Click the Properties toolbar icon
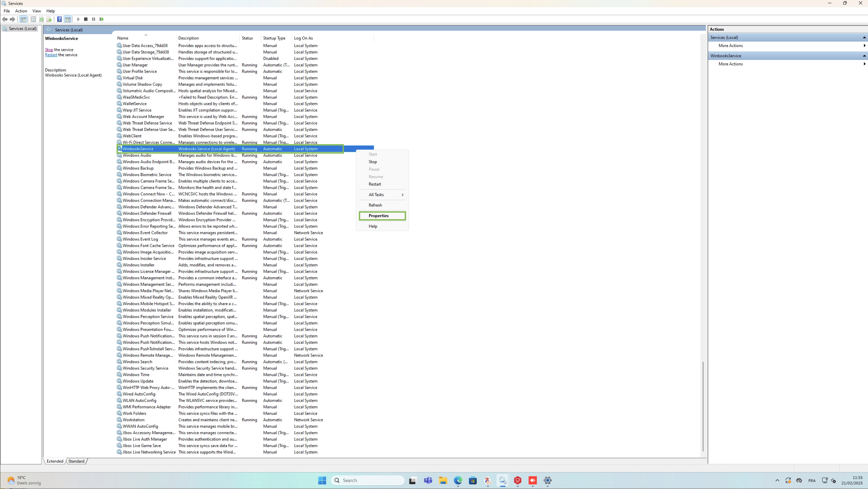This screenshot has height=489, width=868. tap(33, 19)
